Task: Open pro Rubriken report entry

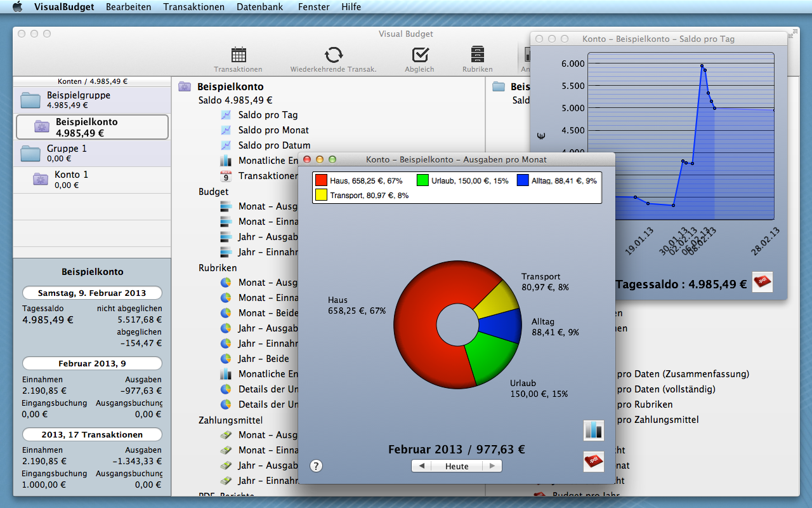Action: [x=645, y=404]
